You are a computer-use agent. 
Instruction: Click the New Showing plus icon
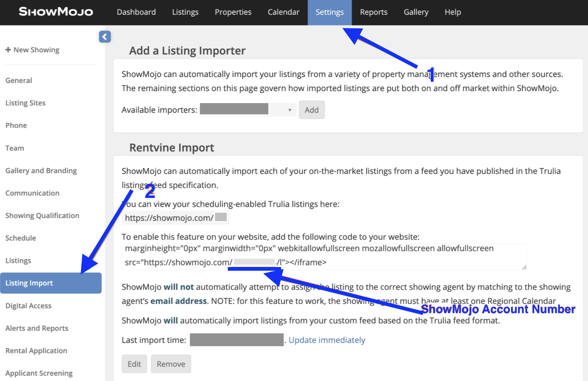pos(8,50)
